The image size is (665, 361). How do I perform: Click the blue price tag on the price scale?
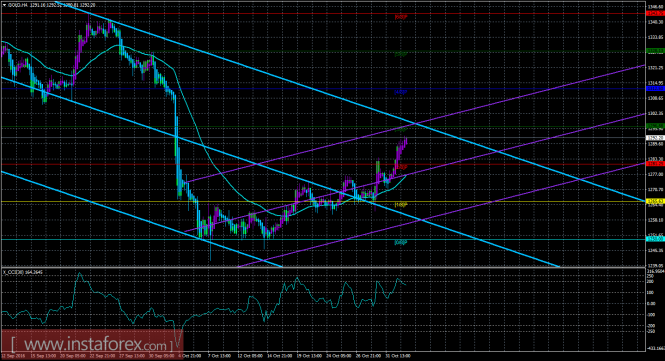tap(654, 89)
